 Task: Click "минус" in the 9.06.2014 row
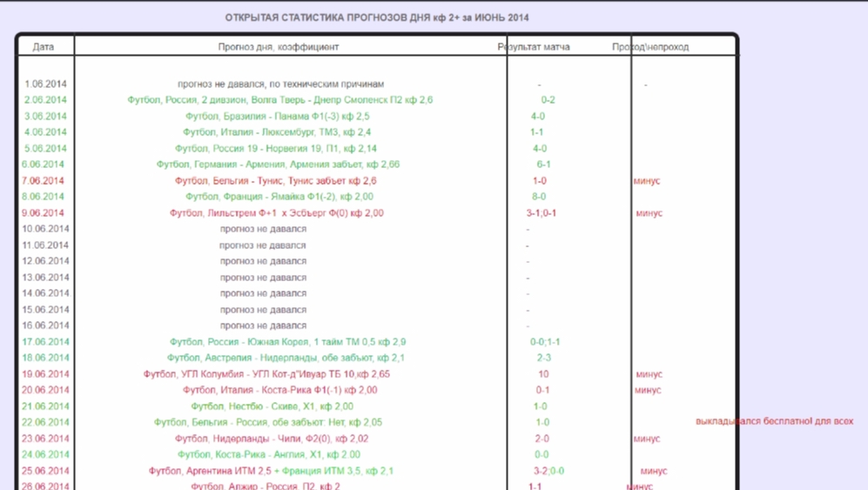pyautogui.click(x=649, y=213)
